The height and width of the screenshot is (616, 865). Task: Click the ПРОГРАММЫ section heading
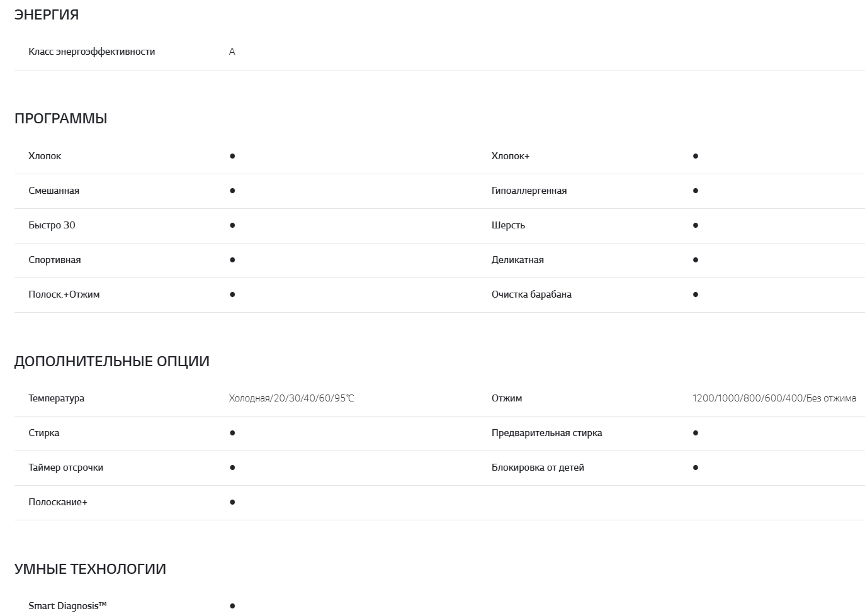(x=61, y=119)
